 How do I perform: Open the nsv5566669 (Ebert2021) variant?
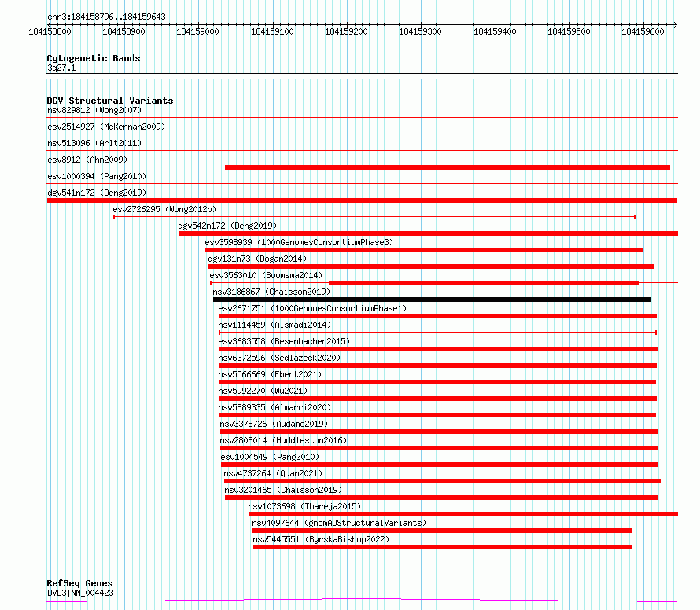click(x=270, y=374)
